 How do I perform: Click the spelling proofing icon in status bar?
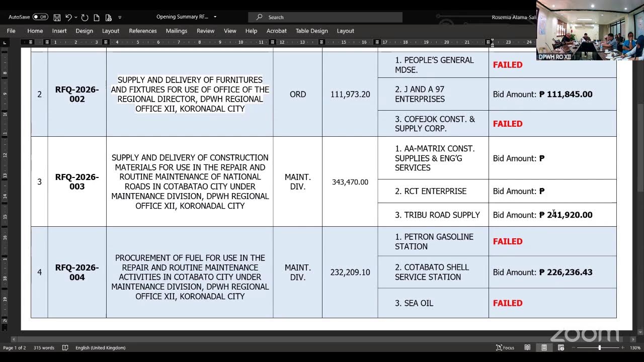tap(65, 347)
